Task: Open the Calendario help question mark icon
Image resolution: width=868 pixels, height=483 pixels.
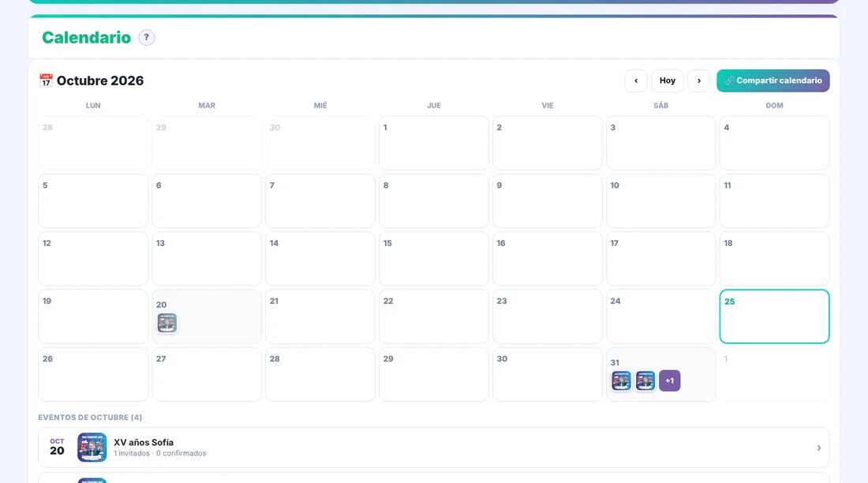Action: tap(146, 38)
